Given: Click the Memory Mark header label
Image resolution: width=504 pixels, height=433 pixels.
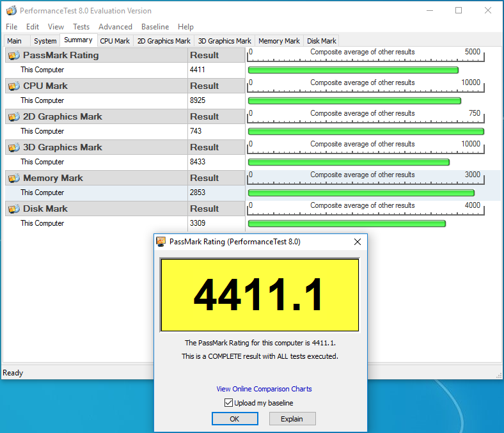Looking at the screenshot, I should [x=53, y=178].
